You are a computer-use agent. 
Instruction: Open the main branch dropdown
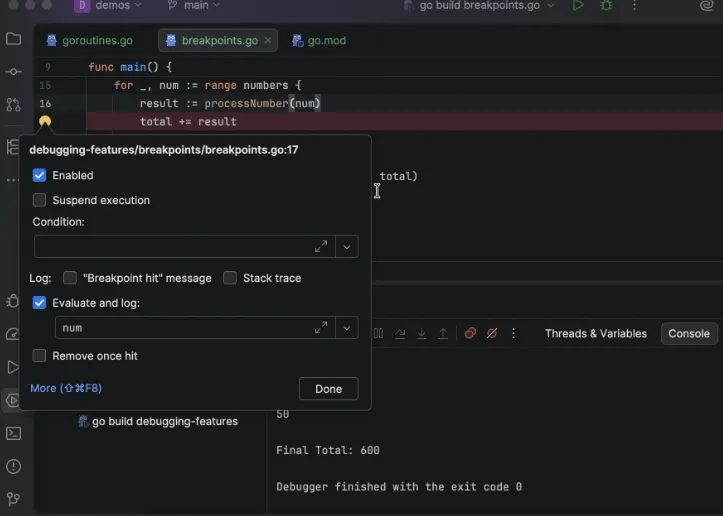pyautogui.click(x=194, y=6)
